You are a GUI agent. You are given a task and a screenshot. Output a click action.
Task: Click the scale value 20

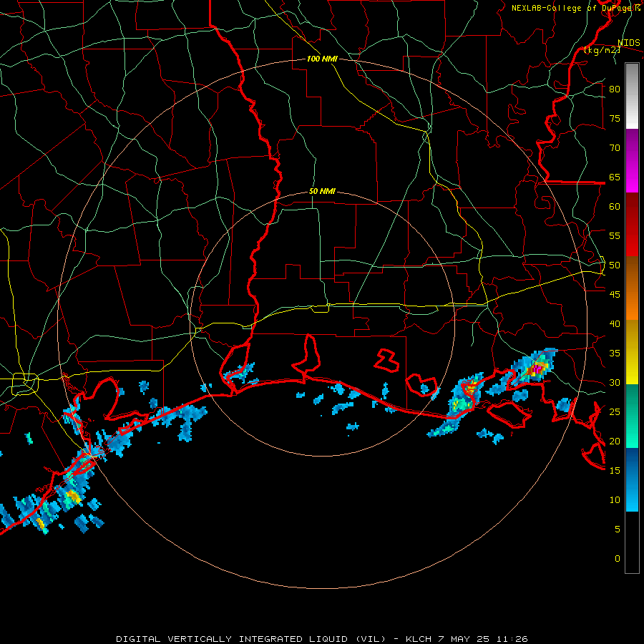pos(615,441)
